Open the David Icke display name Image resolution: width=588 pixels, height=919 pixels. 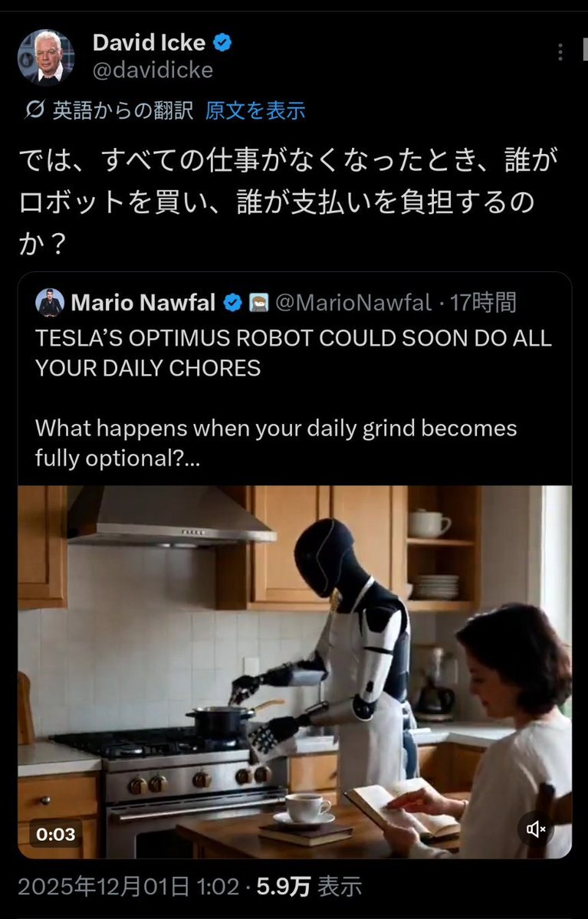click(149, 42)
